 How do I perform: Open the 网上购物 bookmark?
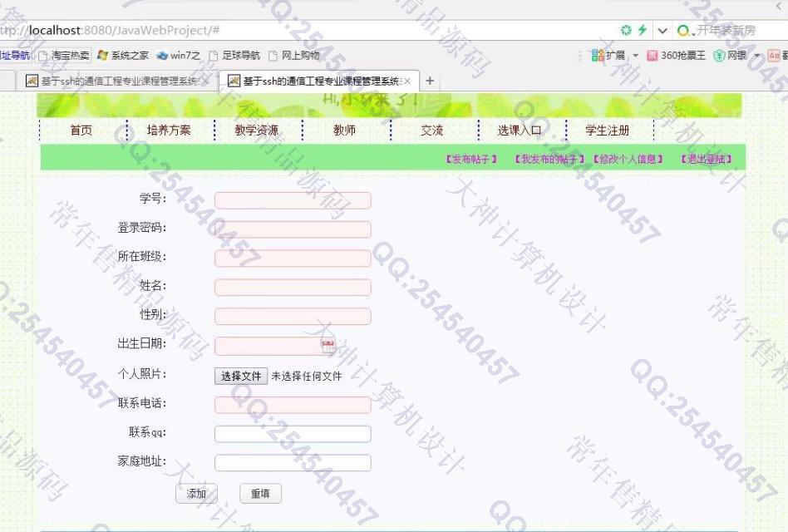[294, 55]
